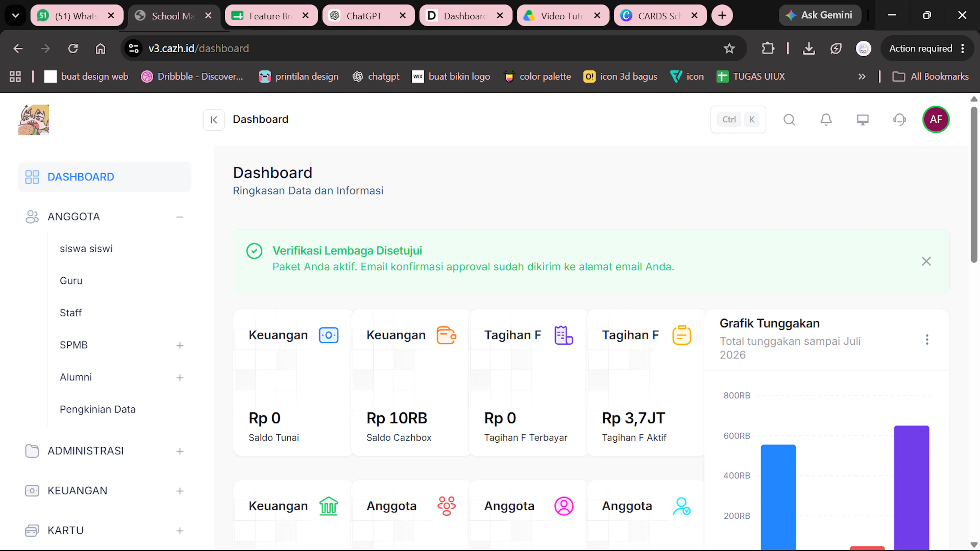Go to browser home page

click(x=101, y=48)
